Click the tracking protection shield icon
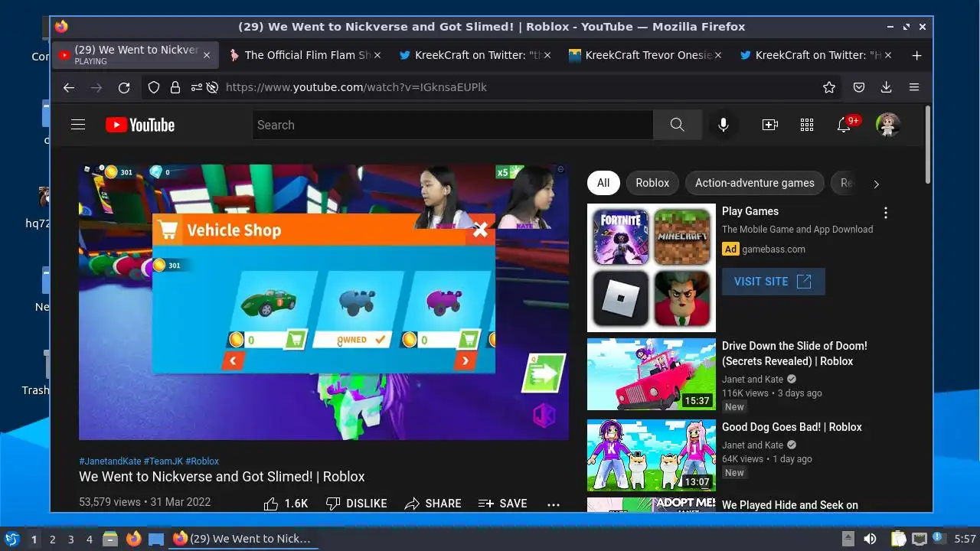980x551 pixels. coord(154,87)
